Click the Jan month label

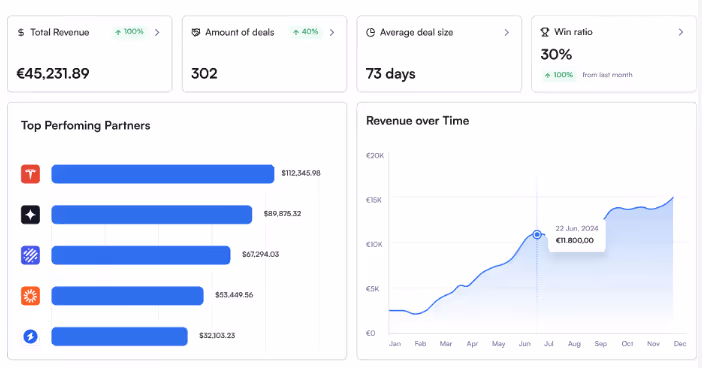395,344
